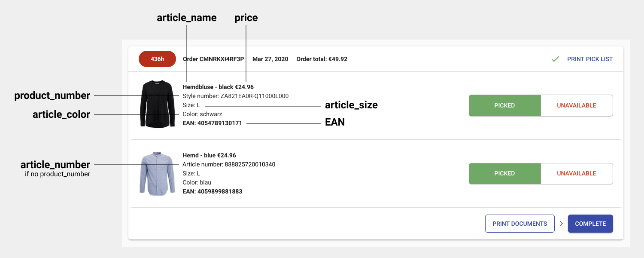The width and height of the screenshot is (644, 258).
Task: Click the black Hemdbluse product image
Action: coord(157,103)
